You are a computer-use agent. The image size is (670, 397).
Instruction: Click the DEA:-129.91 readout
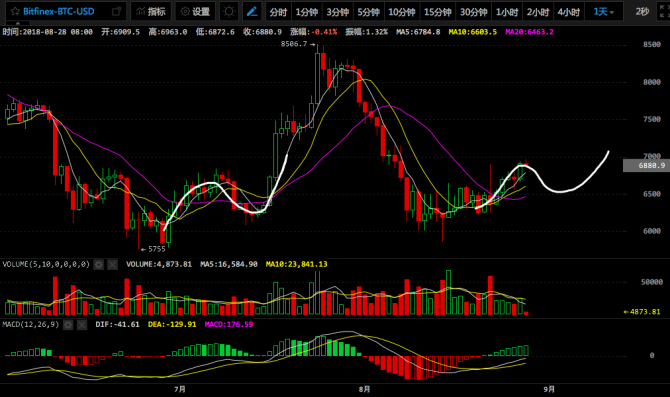click(172, 325)
